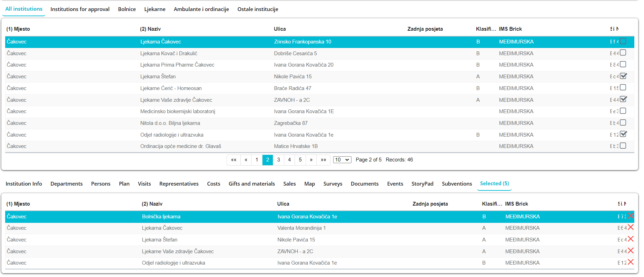Go to page 3 of results
The height and width of the screenshot is (277, 644).
click(278, 160)
